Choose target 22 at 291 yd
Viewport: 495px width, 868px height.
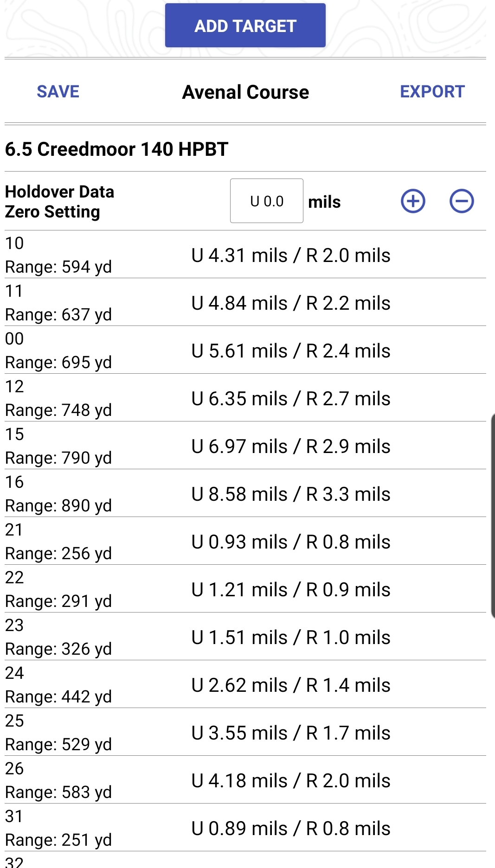(245, 589)
